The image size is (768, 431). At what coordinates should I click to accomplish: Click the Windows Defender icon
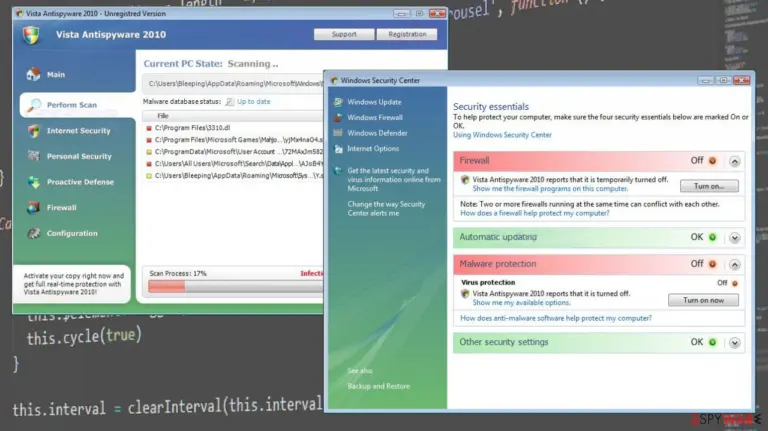338,133
